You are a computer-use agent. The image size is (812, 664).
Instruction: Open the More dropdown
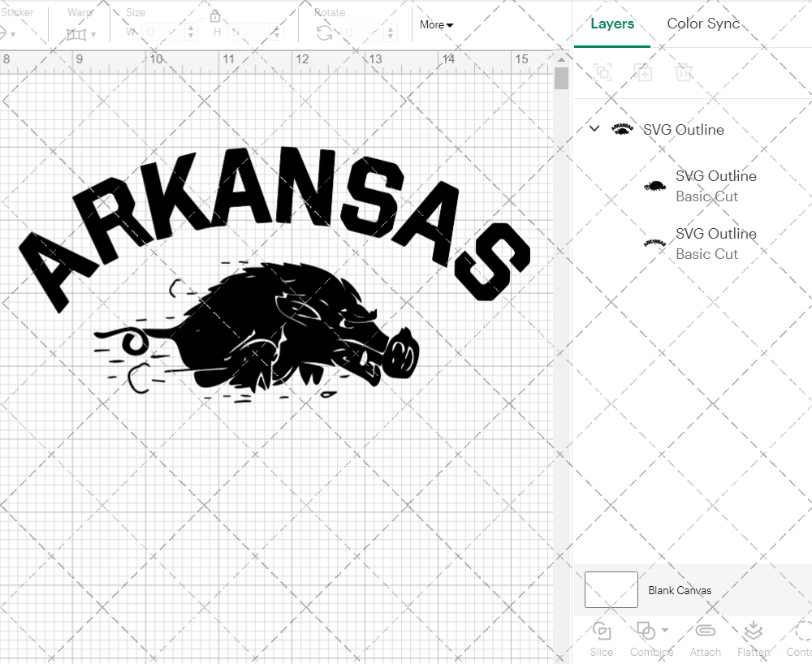point(436,25)
